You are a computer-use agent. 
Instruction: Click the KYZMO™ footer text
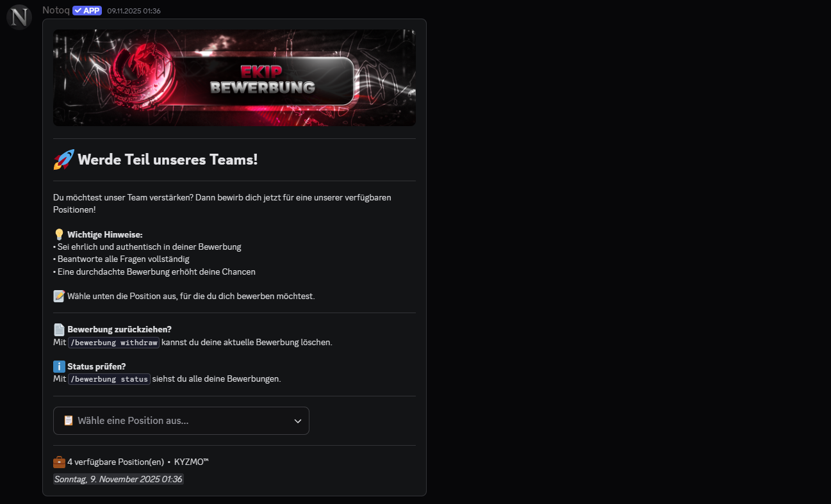tap(192, 462)
